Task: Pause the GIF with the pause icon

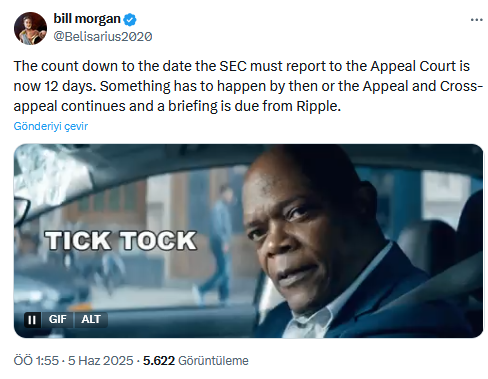Action: coord(32,320)
